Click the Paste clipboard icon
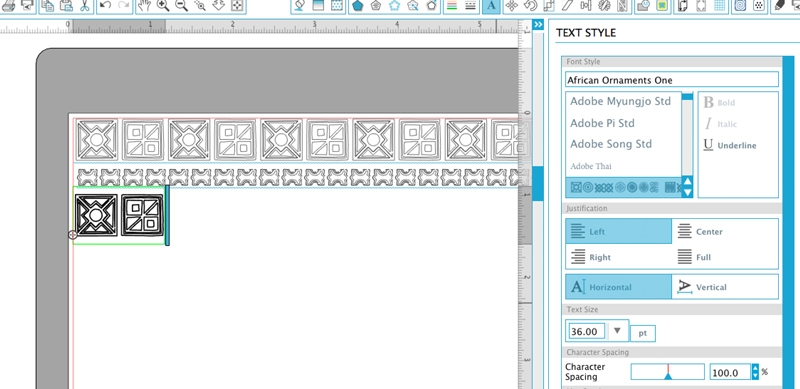The height and width of the screenshot is (389, 800). point(66,6)
